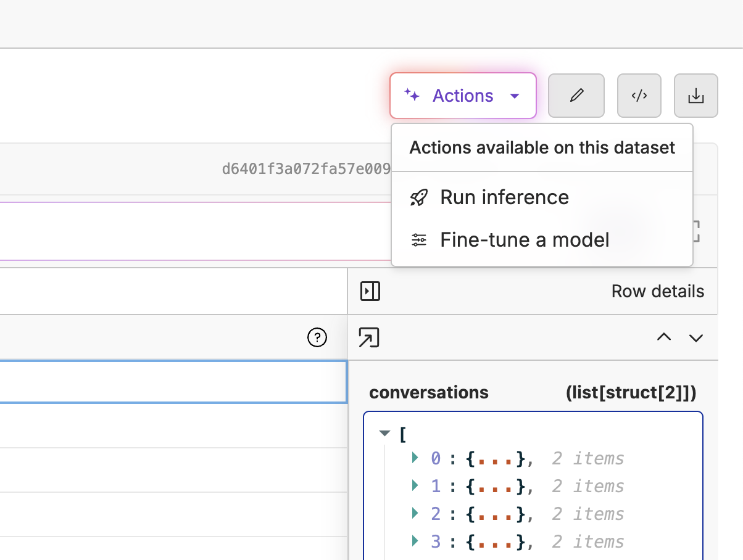Open the Actions dropdown button
743x560 pixels.
(463, 96)
